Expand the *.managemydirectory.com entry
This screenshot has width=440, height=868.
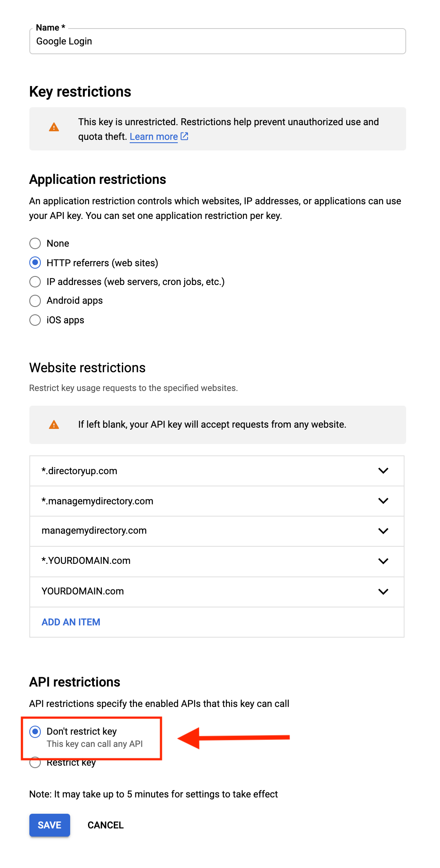coord(383,501)
